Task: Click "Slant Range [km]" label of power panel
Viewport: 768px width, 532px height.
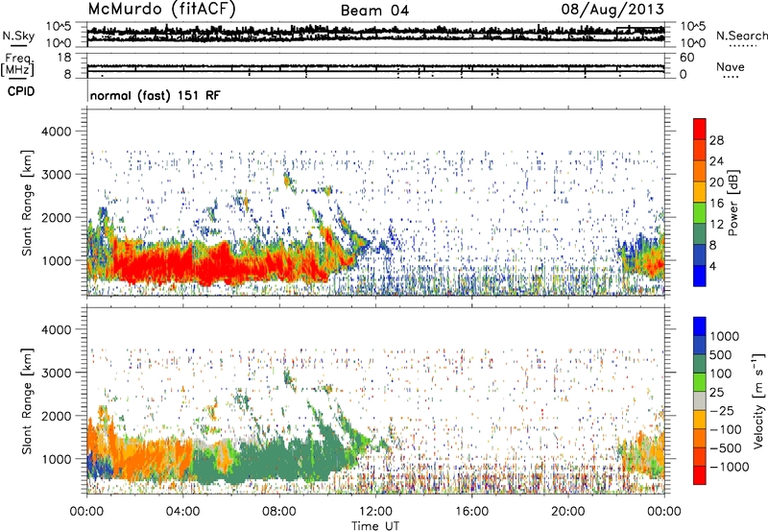Action: click(27, 203)
